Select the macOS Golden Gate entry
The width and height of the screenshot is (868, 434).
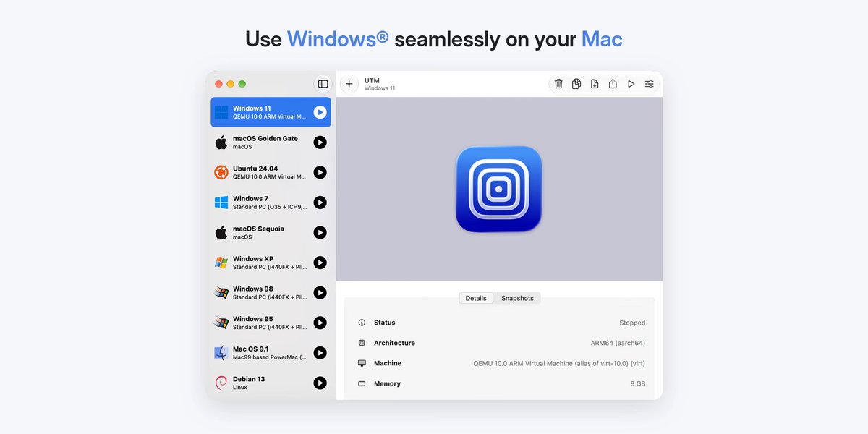tap(271, 142)
